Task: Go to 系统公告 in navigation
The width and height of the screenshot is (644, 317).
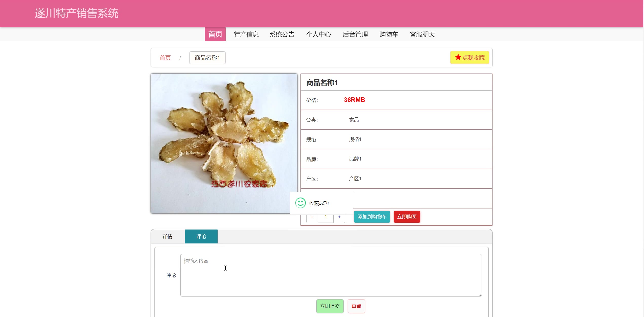Action: coord(282,34)
